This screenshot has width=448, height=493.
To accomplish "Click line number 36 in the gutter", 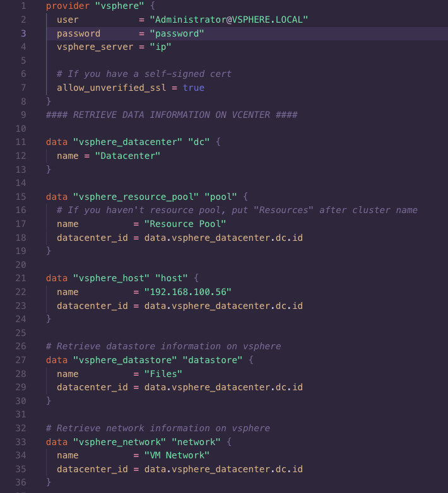I will [21, 483].
